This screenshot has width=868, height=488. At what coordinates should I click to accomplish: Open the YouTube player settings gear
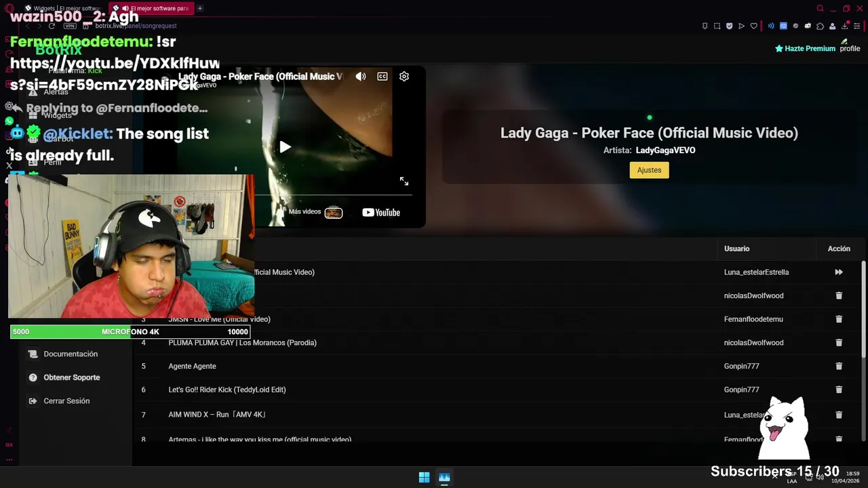404,77
